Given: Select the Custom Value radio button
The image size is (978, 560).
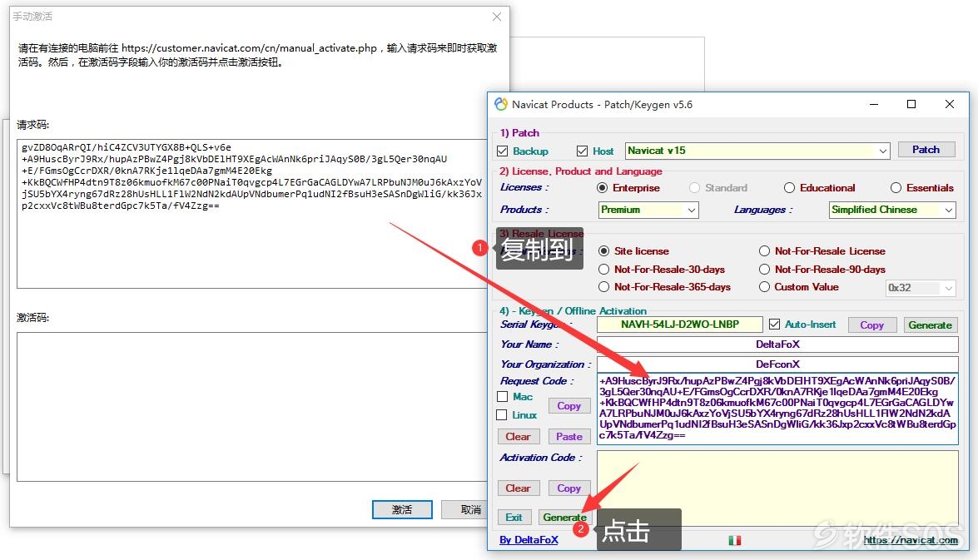Looking at the screenshot, I should click(x=764, y=287).
